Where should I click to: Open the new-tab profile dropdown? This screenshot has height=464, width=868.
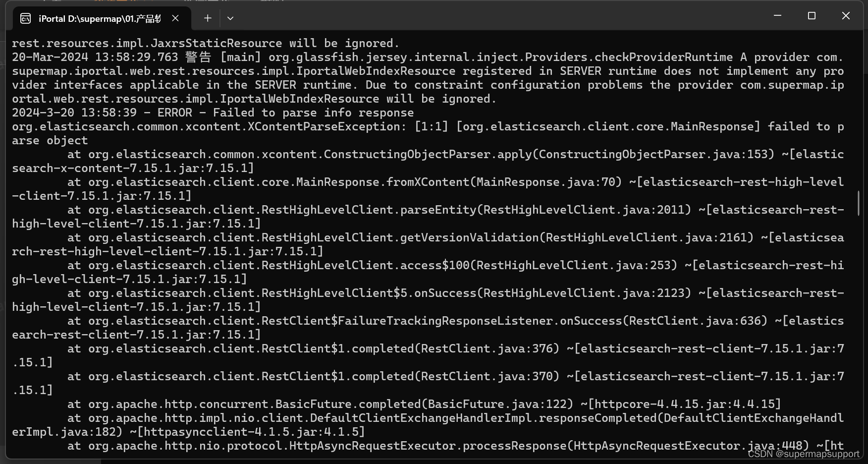(x=230, y=18)
